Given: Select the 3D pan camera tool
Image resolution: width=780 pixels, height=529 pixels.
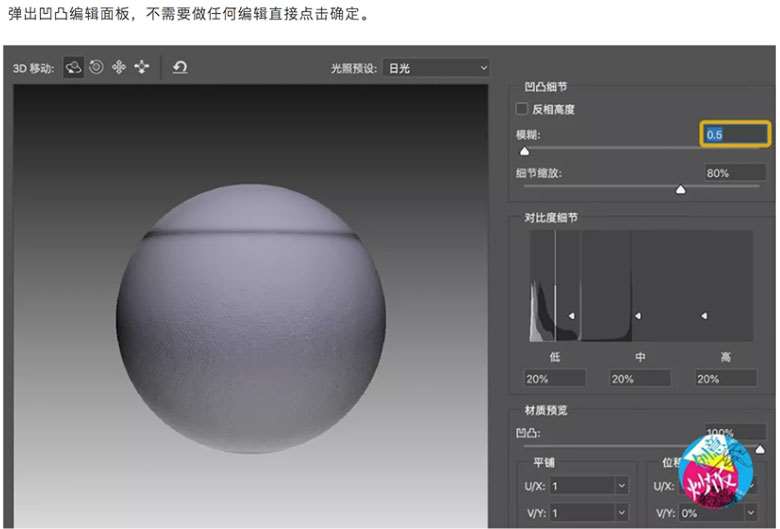Looking at the screenshot, I should (119, 67).
